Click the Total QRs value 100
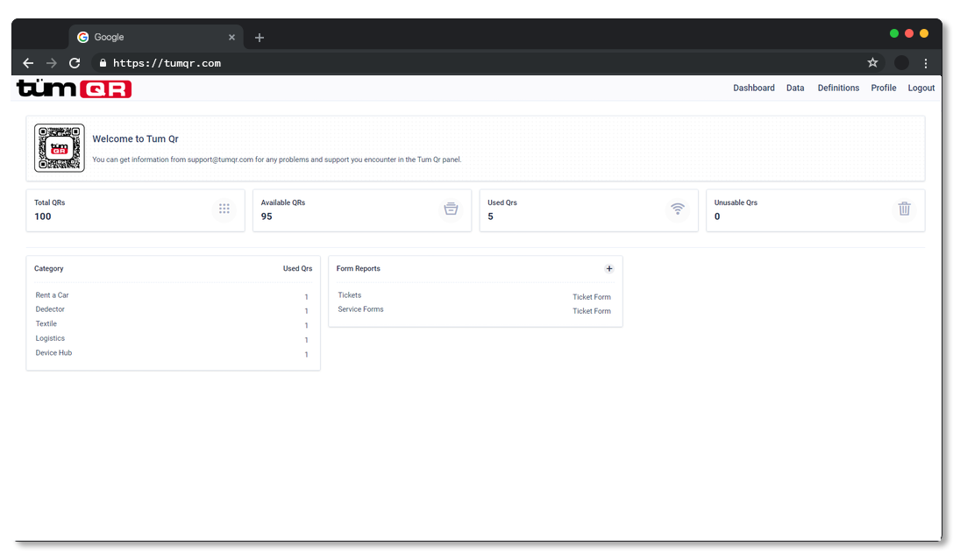The height and width of the screenshot is (560, 953). click(43, 216)
